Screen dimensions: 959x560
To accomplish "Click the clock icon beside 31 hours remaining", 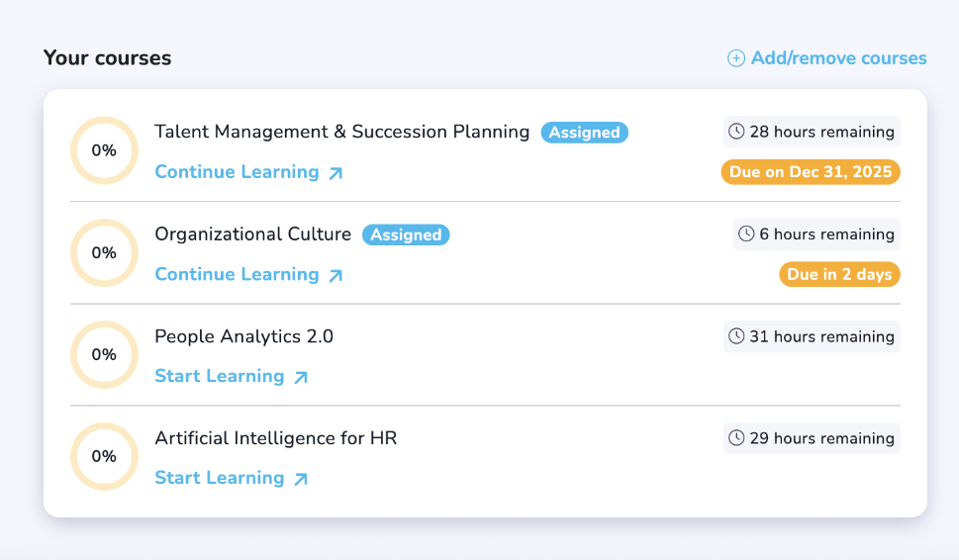I will point(736,336).
